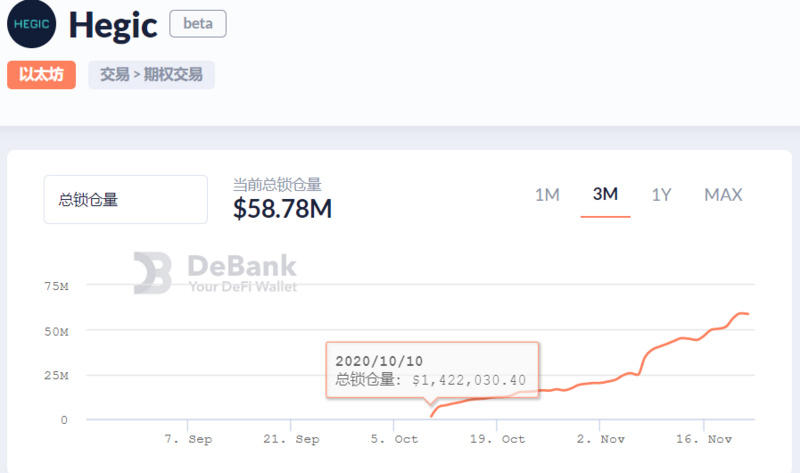Click the 2. Nov x-axis label
This screenshot has height=473, width=800.
600,439
